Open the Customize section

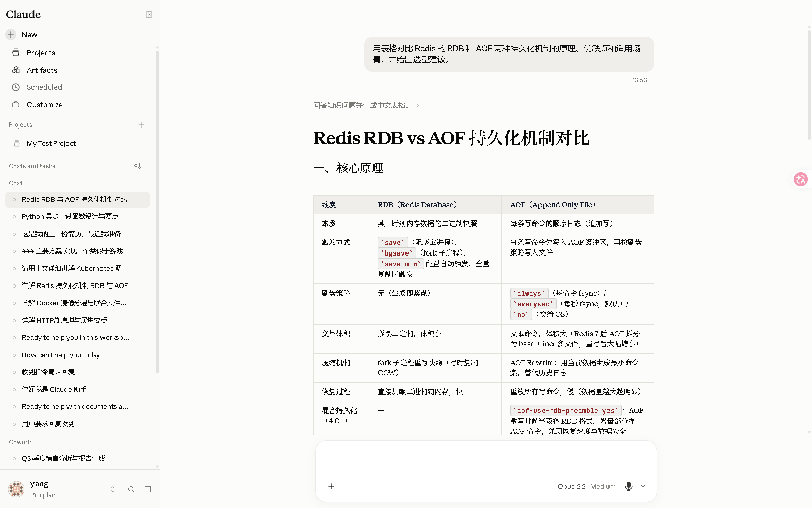(x=45, y=105)
